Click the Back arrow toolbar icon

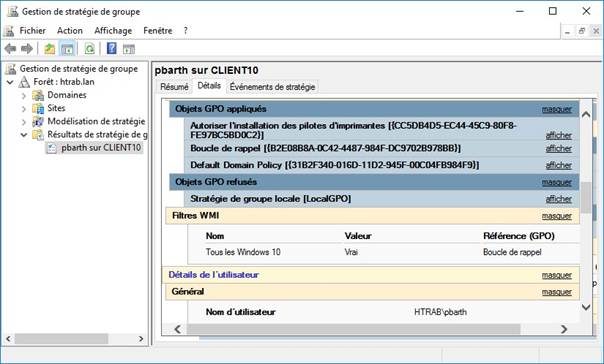[10, 49]
